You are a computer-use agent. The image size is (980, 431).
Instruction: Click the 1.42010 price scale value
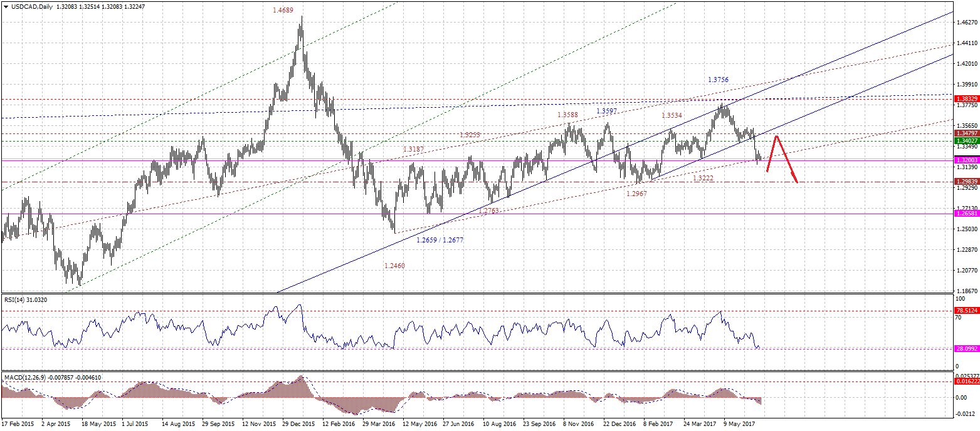pyautogui.click(x=966, y=64)
